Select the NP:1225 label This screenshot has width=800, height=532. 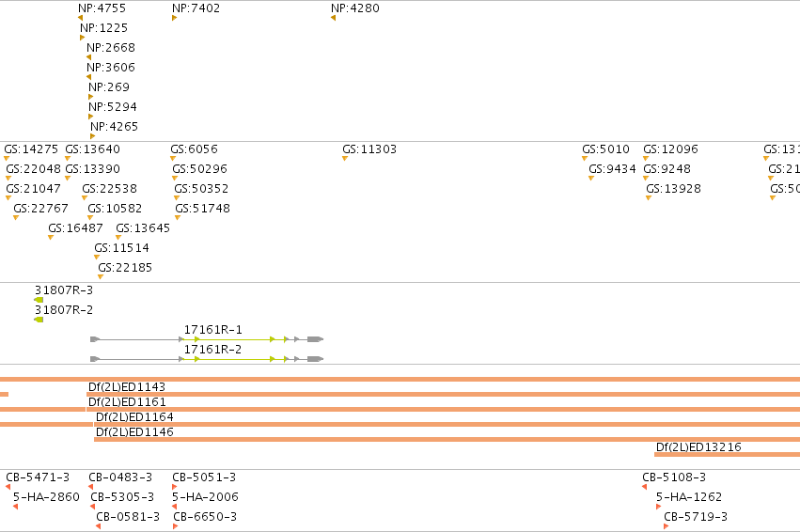103,28
